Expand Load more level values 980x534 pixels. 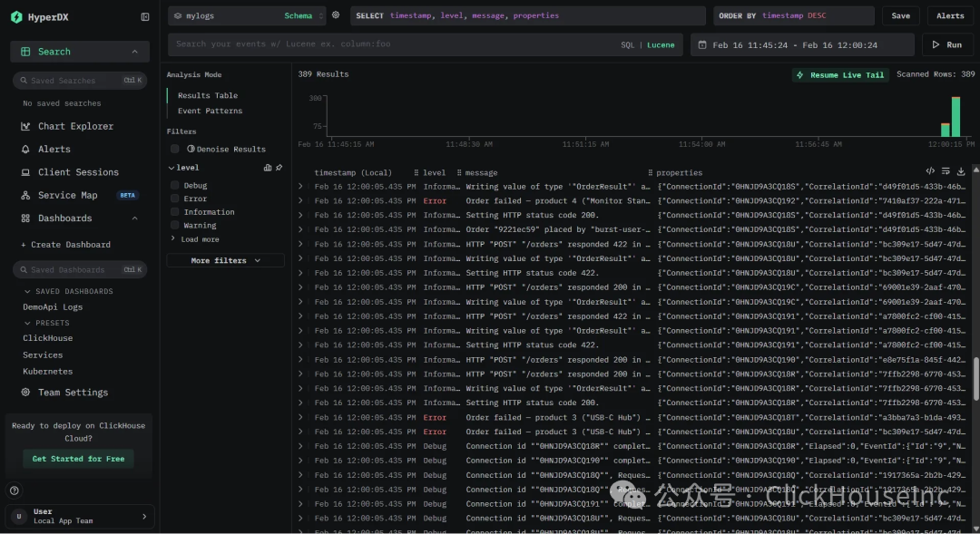point(195,239)
